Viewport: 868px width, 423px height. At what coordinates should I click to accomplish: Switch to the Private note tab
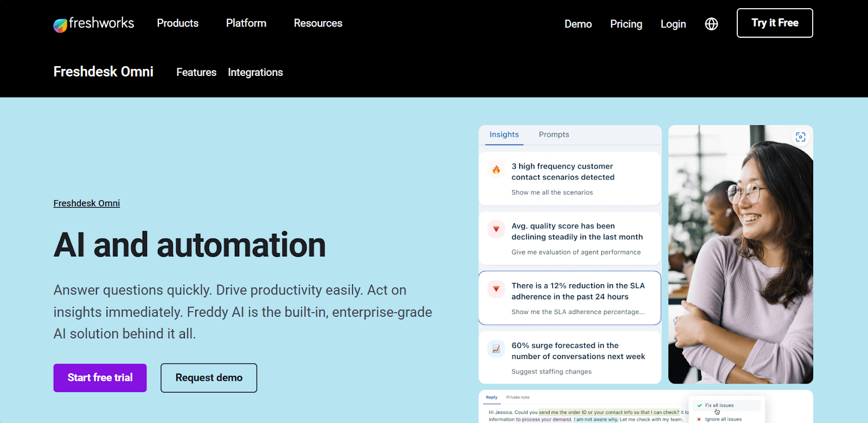pyautogui.click(x=518, y=398)
